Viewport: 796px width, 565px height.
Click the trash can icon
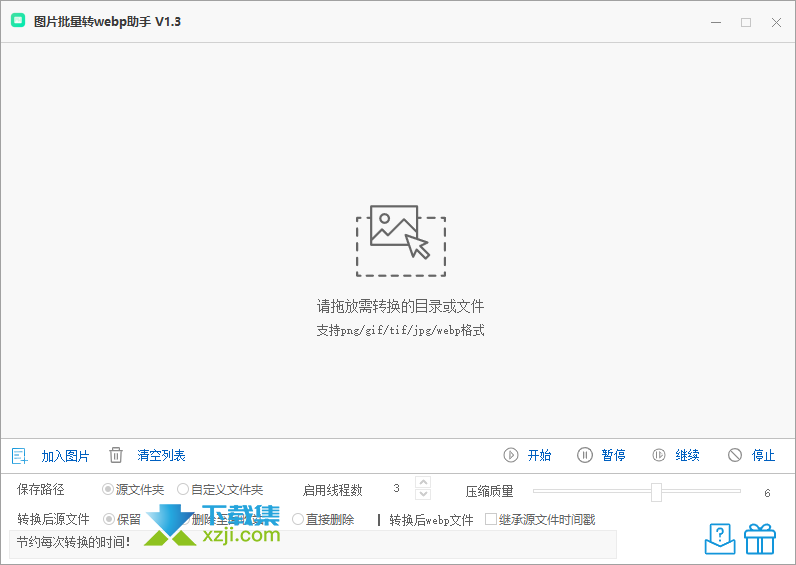coord(116,455)
